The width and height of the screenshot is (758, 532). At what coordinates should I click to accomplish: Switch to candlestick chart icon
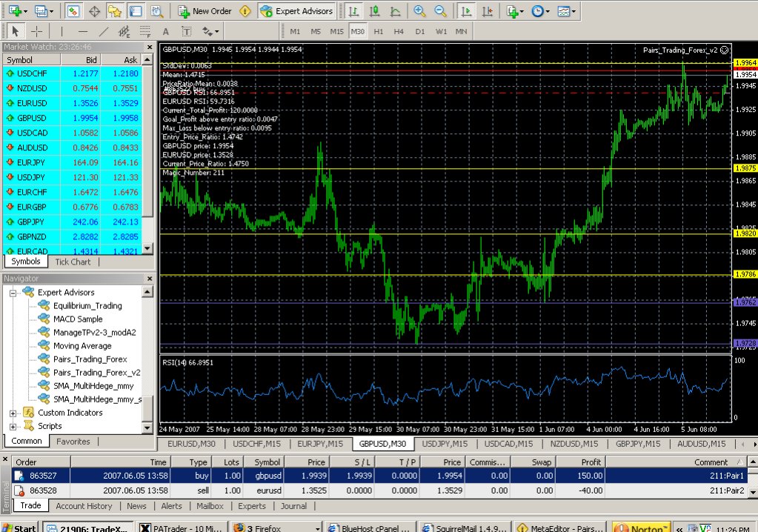[x=375, y=10]
